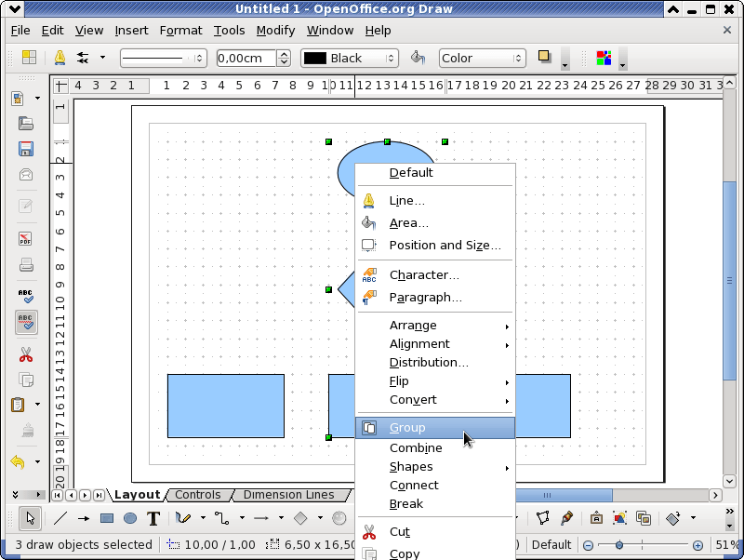Choose Cut from the context menu
The height and width of the screenshot is (560, 744).
pos(435,532)
